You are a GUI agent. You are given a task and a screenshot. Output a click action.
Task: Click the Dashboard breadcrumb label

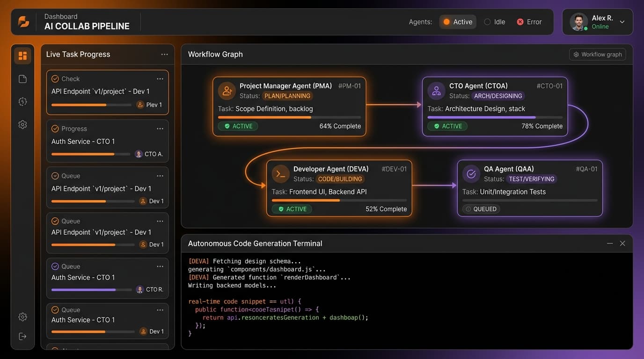[61, 16]
